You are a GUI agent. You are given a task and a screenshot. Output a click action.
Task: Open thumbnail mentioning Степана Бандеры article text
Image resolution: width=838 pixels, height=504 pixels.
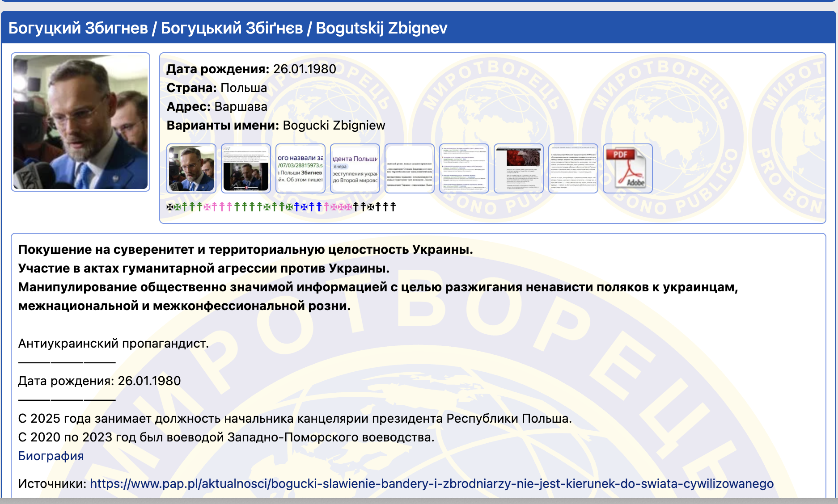pos(410,168)
